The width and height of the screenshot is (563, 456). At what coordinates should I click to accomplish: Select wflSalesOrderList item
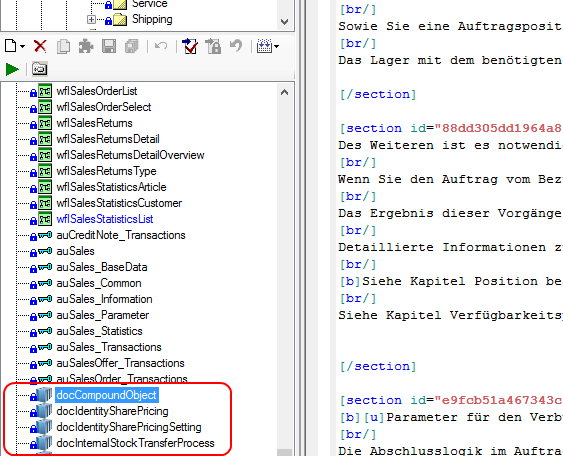pyautogui.click(x=97, y=91)
